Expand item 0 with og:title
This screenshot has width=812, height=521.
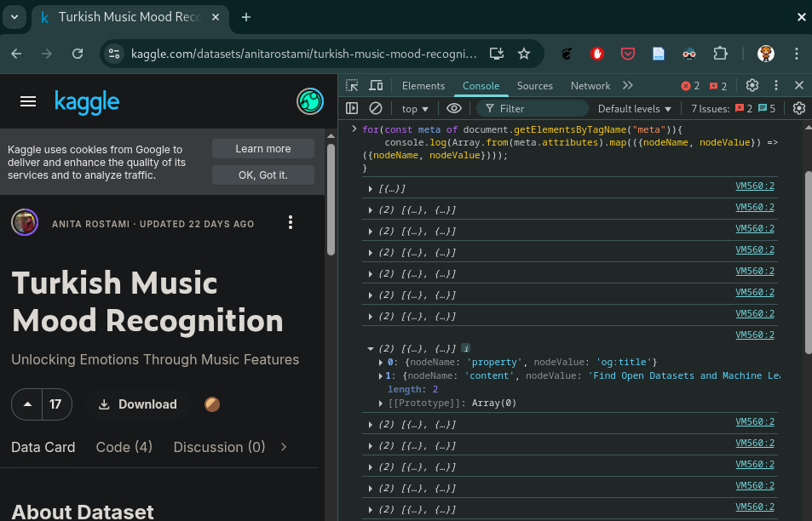(x=381, y=362)
